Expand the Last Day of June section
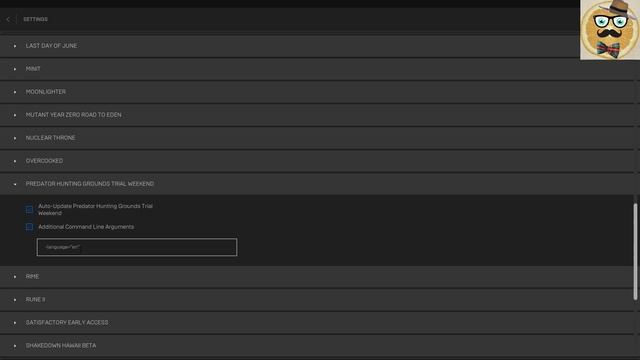The width and height of the screenshot is (640, 360). 317,46
